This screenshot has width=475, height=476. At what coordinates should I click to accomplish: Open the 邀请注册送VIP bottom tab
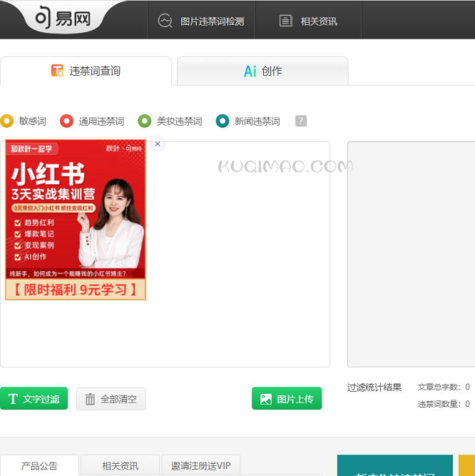click(201, 465)
